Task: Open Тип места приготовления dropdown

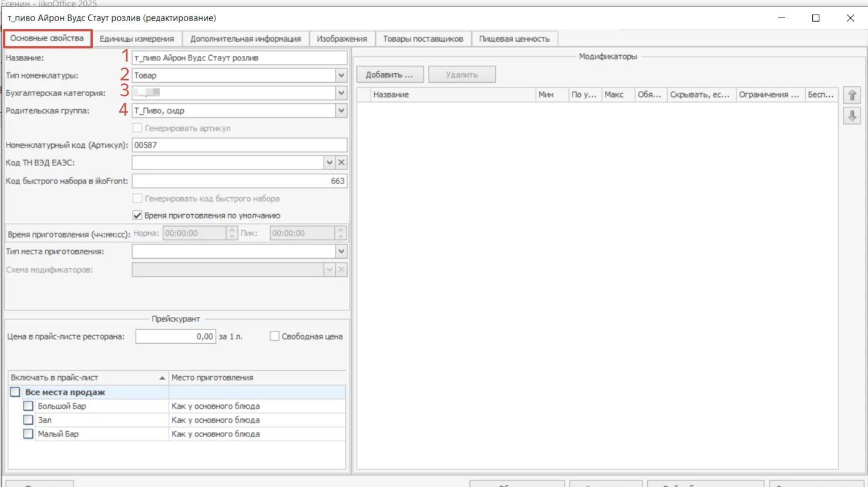Action: pyautogui.click(x=341, y=251)
